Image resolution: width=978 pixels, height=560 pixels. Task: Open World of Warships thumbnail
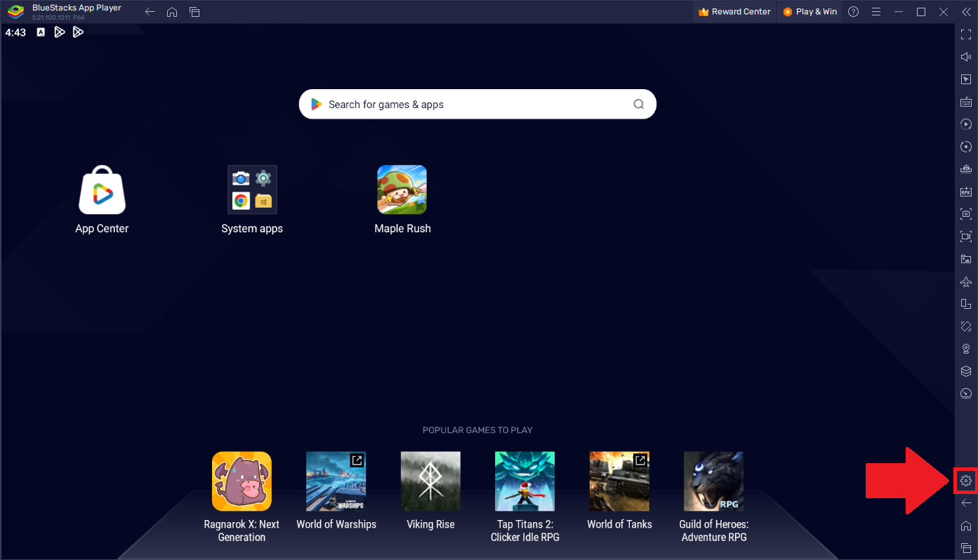[x=336, y=481]
